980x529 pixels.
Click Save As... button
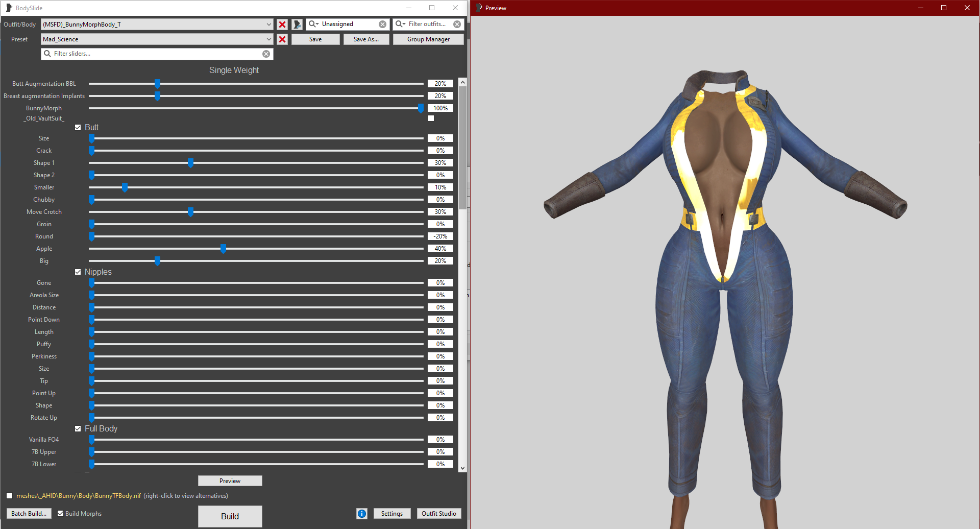click(366, 39)
